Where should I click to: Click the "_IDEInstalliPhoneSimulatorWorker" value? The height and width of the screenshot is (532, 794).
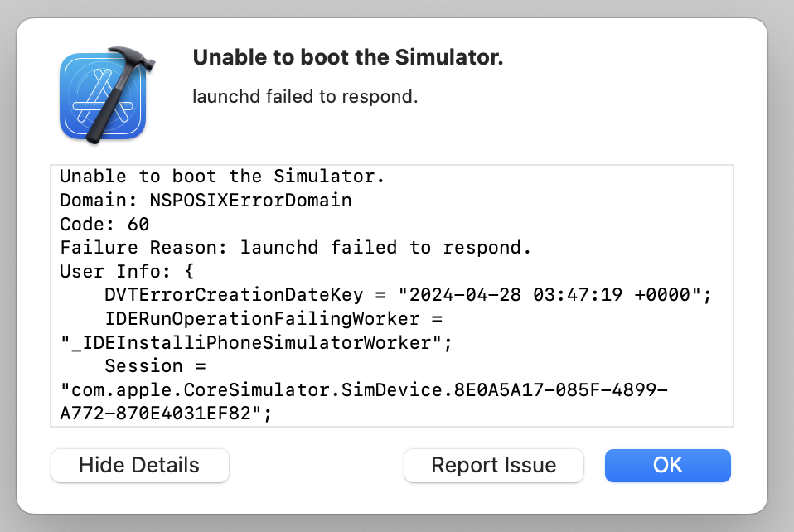pos(250,343)
